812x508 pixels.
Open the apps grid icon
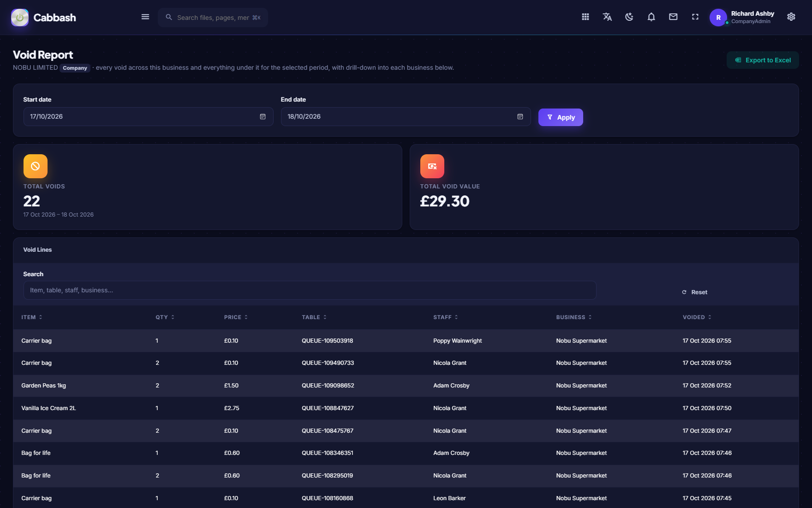point(585,17)
